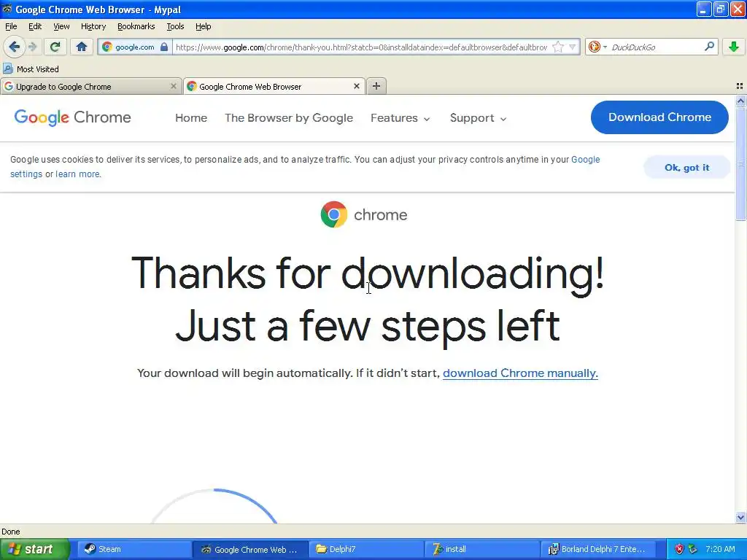Screen dimensions: 747x560
Task: Click the download Chrome manually link
Action: [520, 373]
